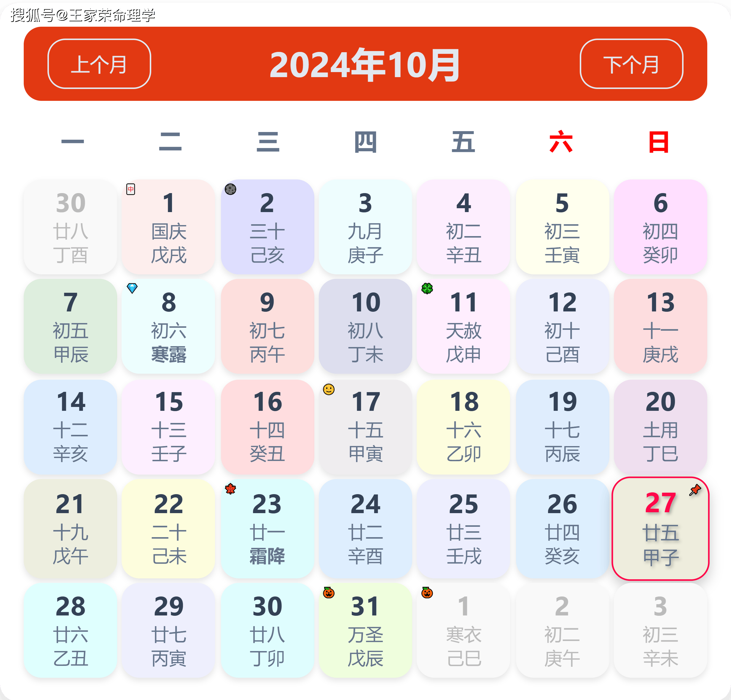Select October 4 初二 辛丑 cell
This screenshot has height=700, width=731.
464,227
